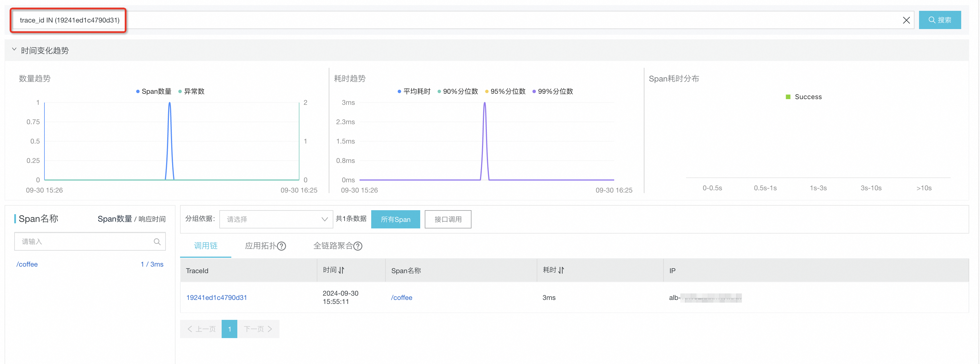Viewport: 980px width, 364px height.
Task: Switch to the 全链路聚合 tab
Action: point(333,246)
